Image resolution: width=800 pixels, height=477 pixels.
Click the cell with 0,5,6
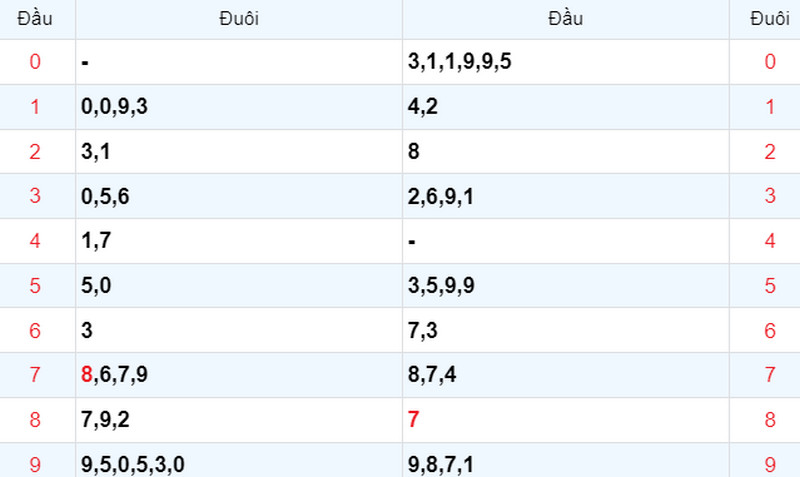[x=105, y=196]
